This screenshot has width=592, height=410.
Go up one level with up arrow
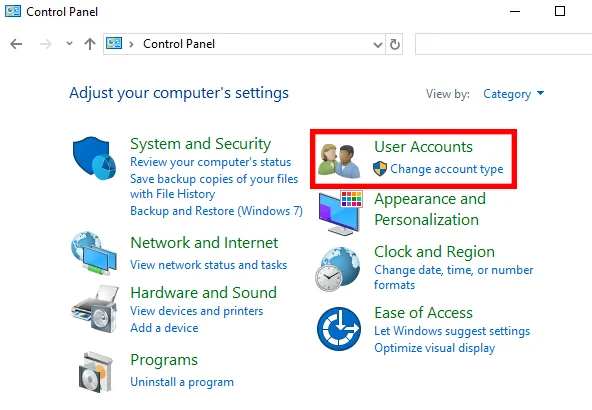[x=90, y=44]
